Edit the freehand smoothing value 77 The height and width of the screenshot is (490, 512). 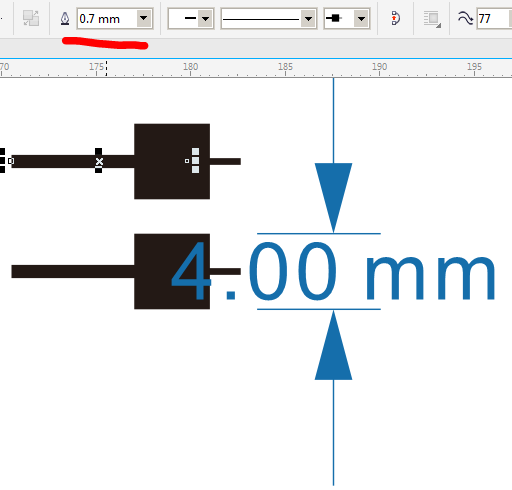click(x=494, y=19)
